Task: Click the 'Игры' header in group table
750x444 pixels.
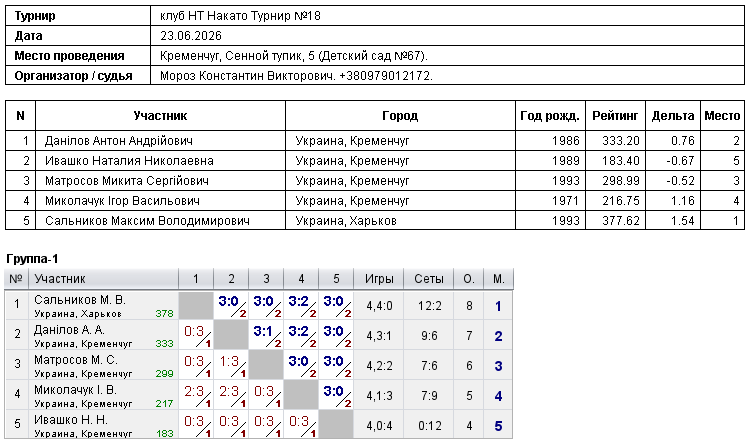Action: (379, 279)
